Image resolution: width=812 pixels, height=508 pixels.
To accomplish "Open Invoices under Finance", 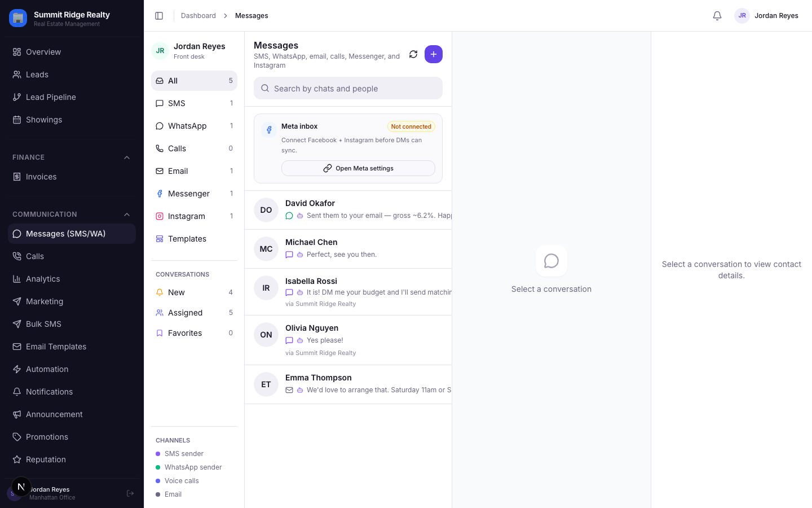I will tap(72, 177).
